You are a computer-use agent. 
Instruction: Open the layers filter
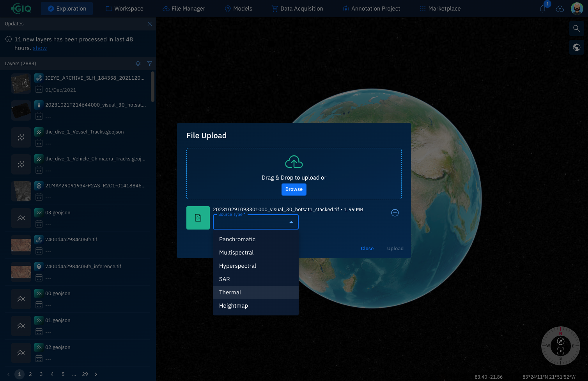pyautogui.click(x=149, y=64)
